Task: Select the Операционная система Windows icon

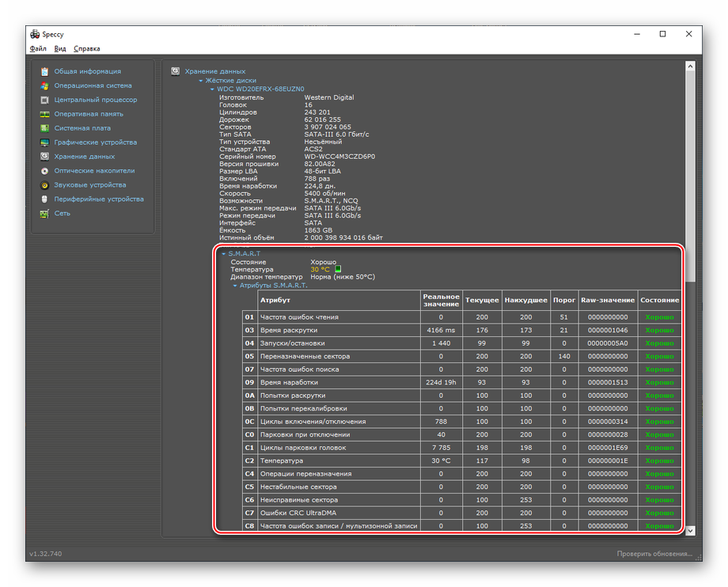Action: pos(45,85)
